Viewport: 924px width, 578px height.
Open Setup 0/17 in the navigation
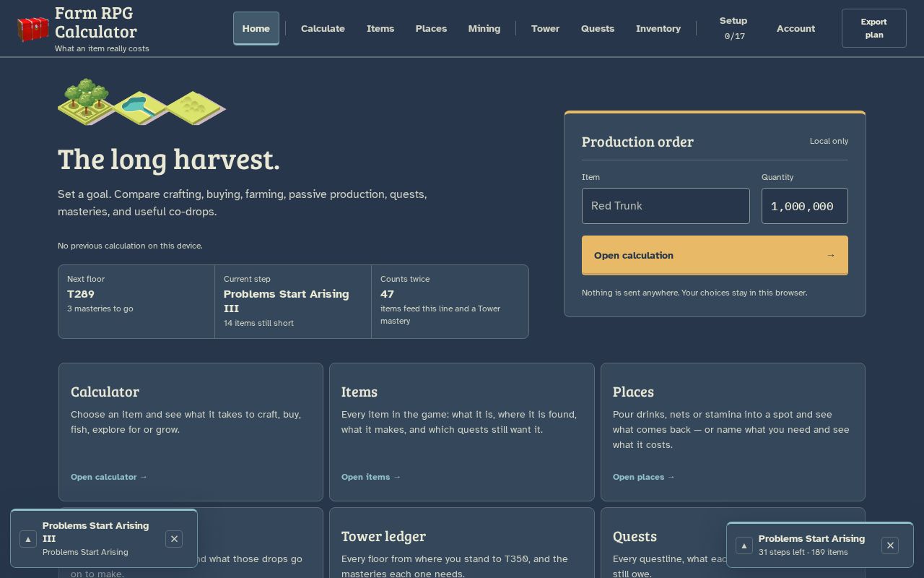pos(733,28)
